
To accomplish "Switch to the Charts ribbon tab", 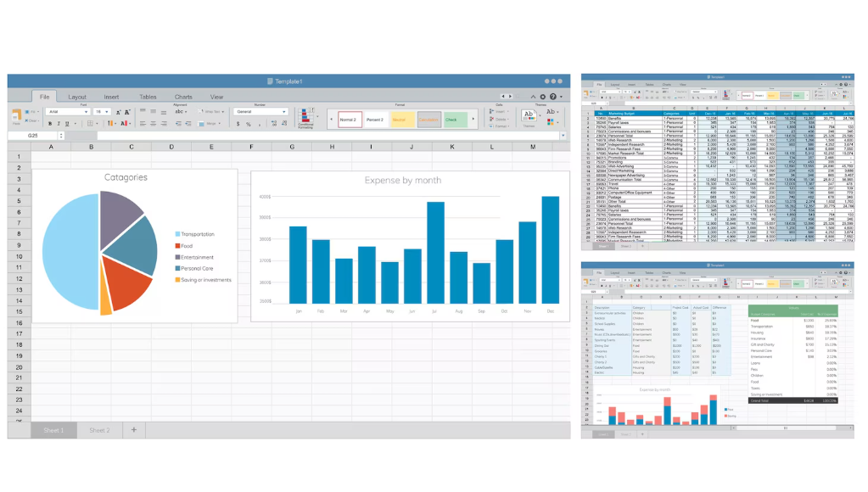I will pos(183,97).
